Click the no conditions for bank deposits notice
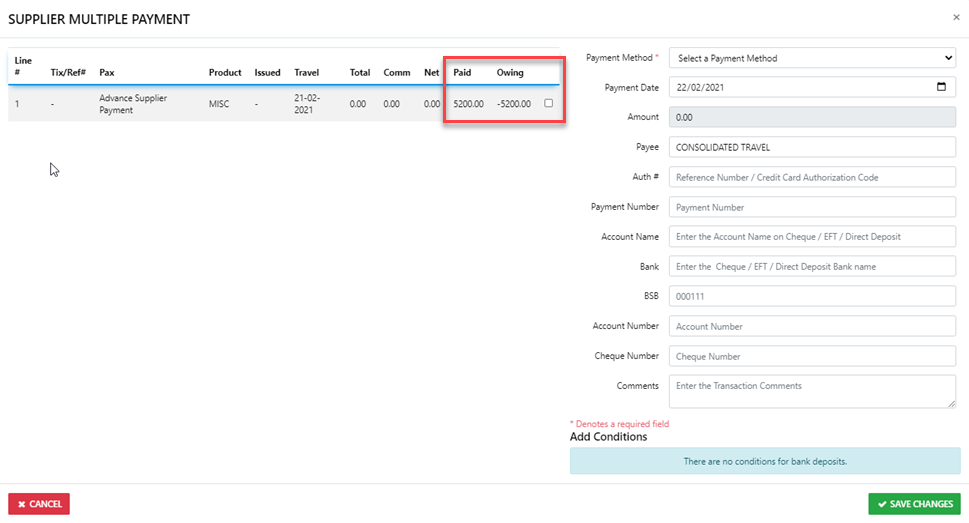Screen dimensions: 969x523 pos(765,461)
